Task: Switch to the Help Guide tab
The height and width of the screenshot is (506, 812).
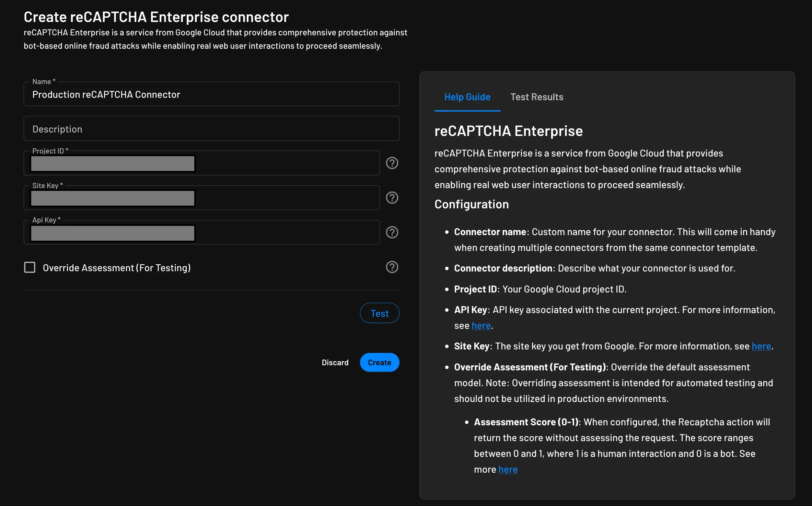Action: 467,97
